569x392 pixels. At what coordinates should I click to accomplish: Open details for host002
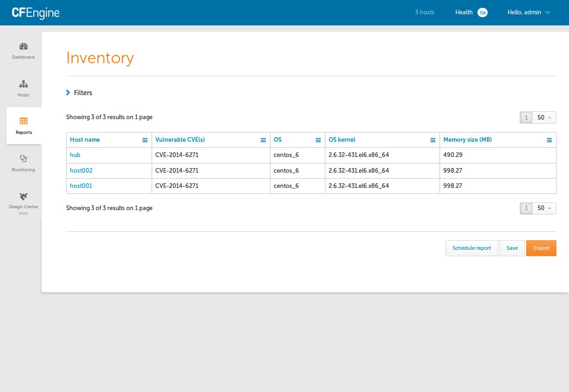[81, 170]
